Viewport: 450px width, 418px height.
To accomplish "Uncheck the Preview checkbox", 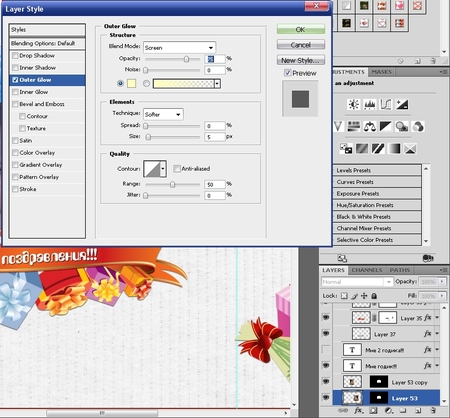I will (x=288, y=73).
